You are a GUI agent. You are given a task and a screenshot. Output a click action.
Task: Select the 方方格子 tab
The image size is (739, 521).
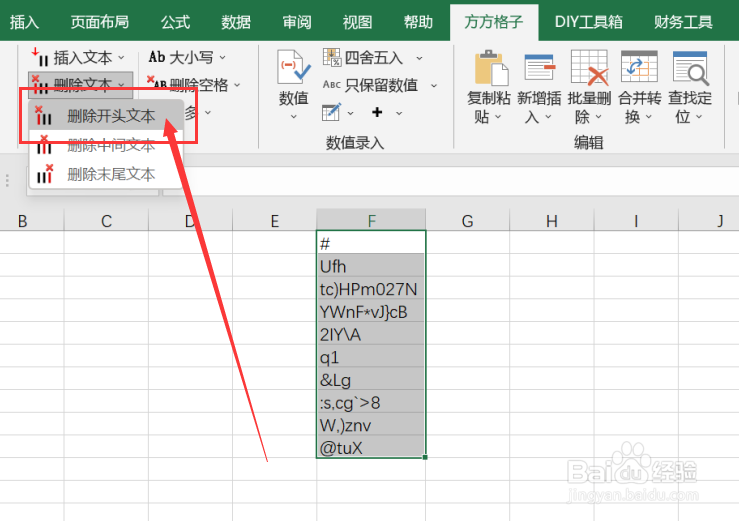tap(493, 22)
